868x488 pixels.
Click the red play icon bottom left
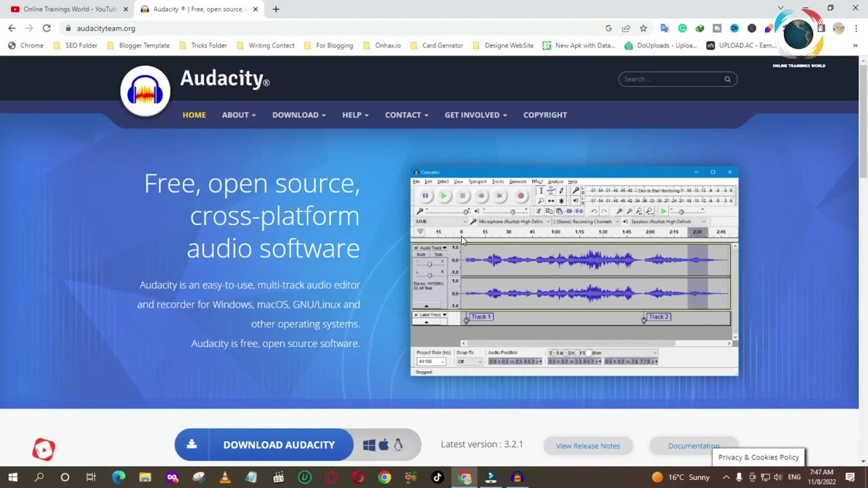point(43,449)
